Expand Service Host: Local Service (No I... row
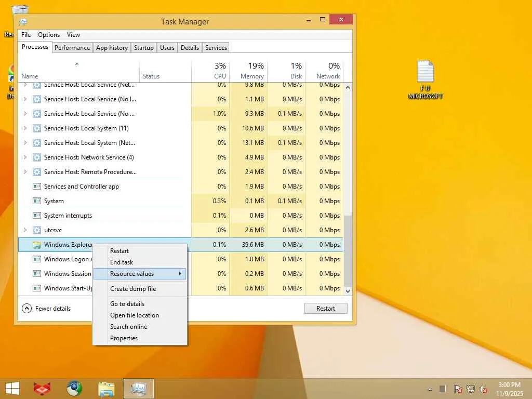Viewport: 532px width, 399px height. [25, 99]
